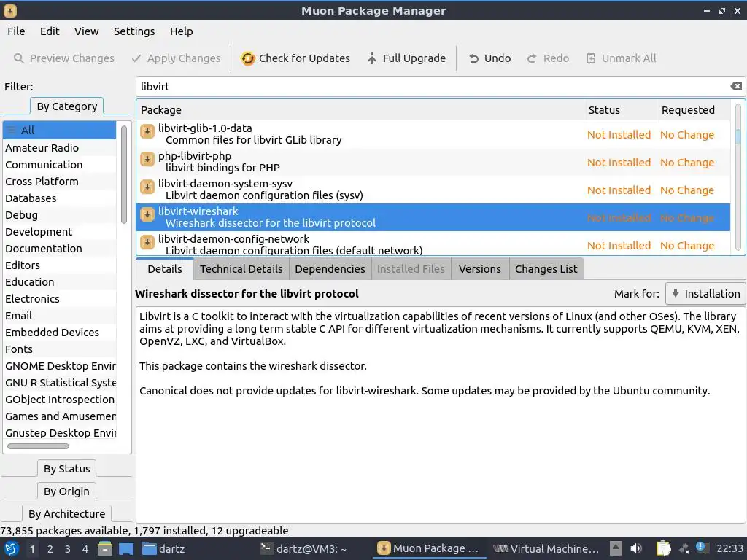
Task: Click Unmark All in toolbar
Action: coord(621,58)
